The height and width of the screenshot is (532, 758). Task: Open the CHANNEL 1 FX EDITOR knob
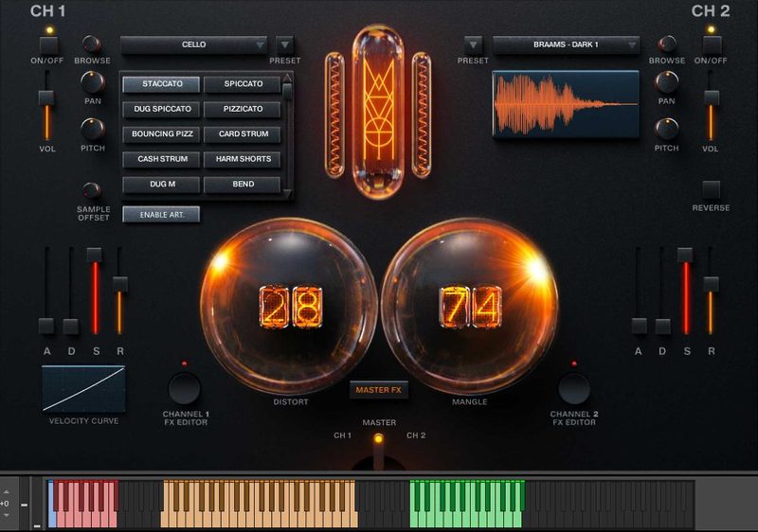click(184, 389)
